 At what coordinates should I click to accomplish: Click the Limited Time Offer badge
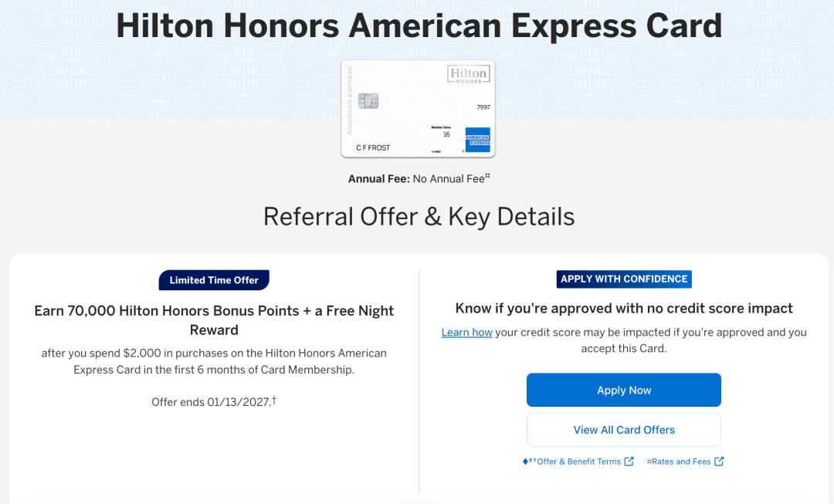click(214, 280)
